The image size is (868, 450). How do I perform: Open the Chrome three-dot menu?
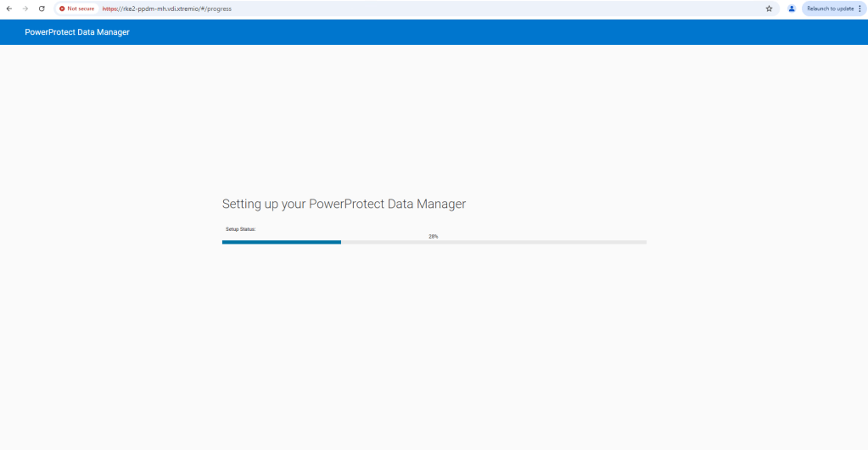(x=860, y=8)
